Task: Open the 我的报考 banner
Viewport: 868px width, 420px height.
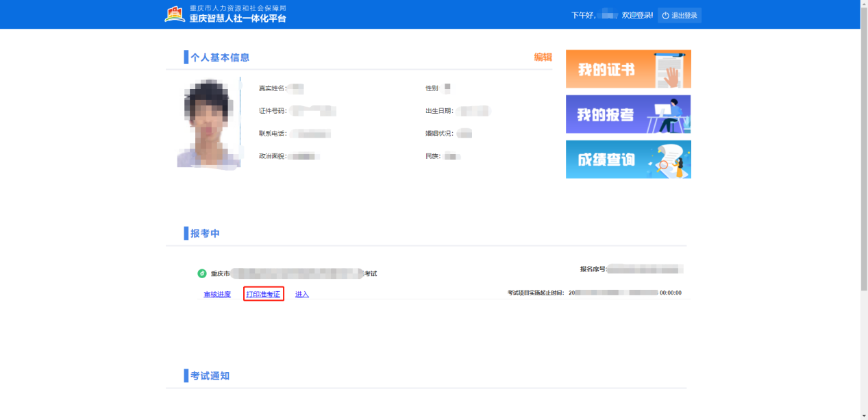Action: pyautogui.click(x=628, y=114)
